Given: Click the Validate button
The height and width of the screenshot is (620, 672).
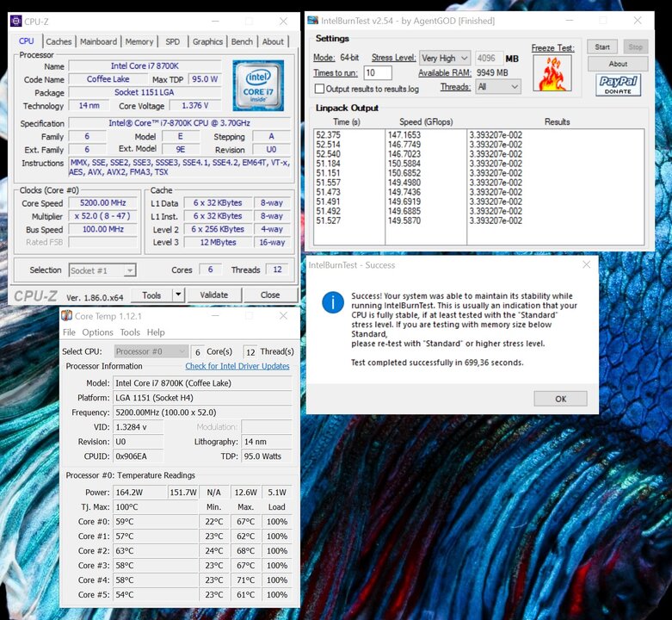Looking at the screenshot, I should point(214,295).
